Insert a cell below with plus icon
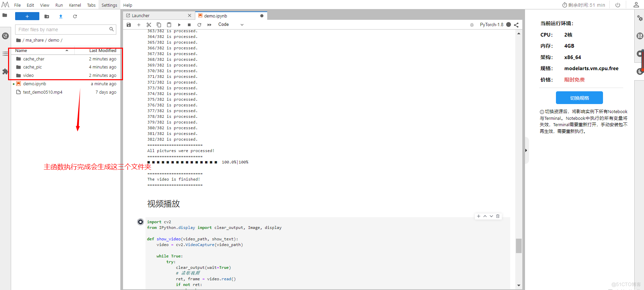 (139, 25)
